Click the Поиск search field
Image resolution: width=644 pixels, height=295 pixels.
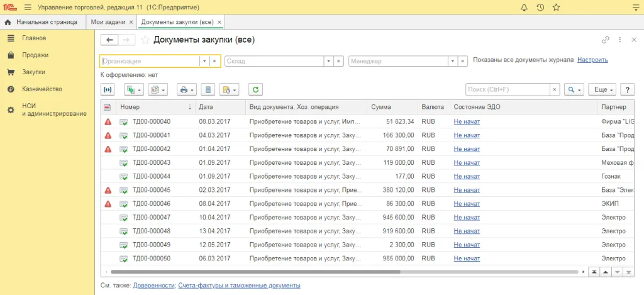(508, 90)
